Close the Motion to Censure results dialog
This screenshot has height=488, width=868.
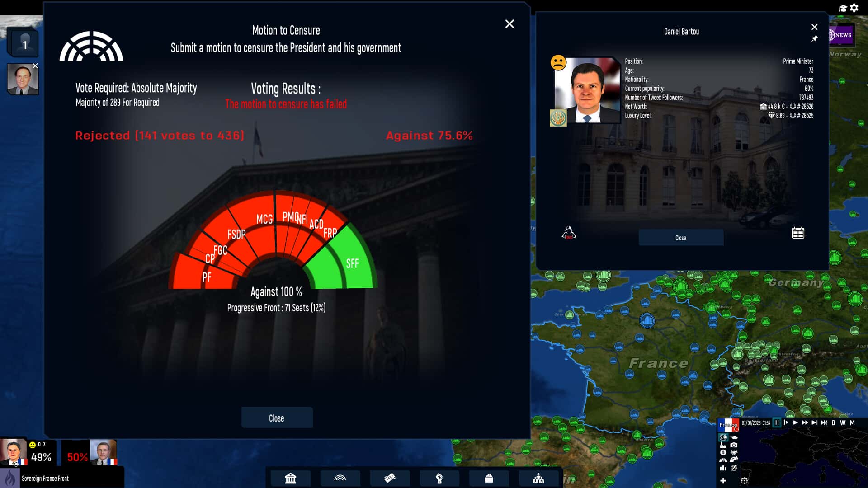coord(509,24)
